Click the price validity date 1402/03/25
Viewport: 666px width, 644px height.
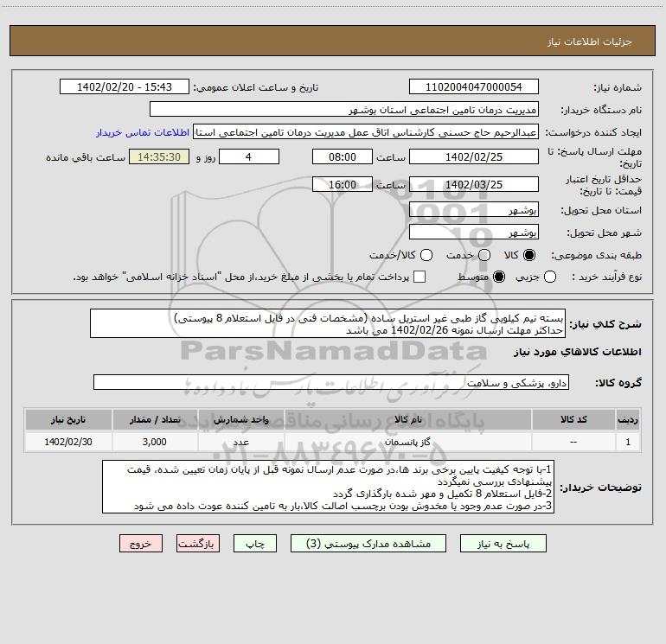click(x=474, y=184)
